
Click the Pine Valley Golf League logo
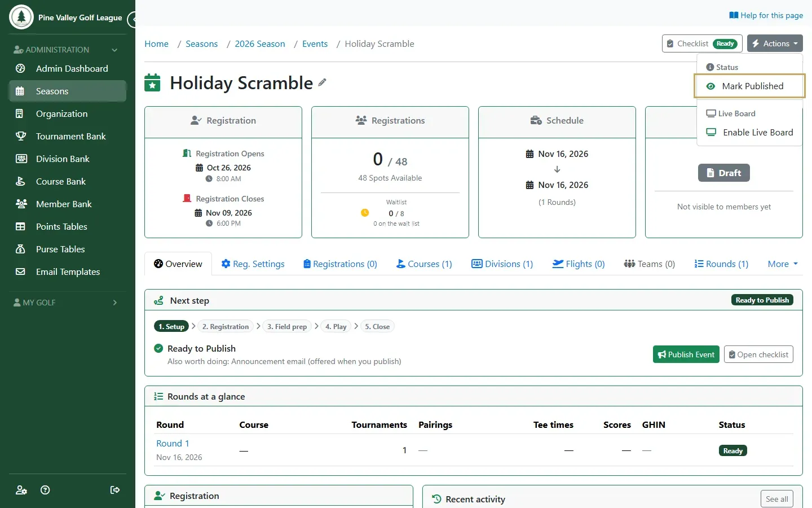point(21,17)
